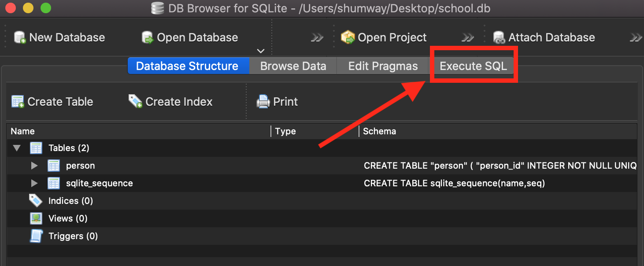The image size is (644, 266).
Task: Click the Schema column header
Action: tap(498, 131)
